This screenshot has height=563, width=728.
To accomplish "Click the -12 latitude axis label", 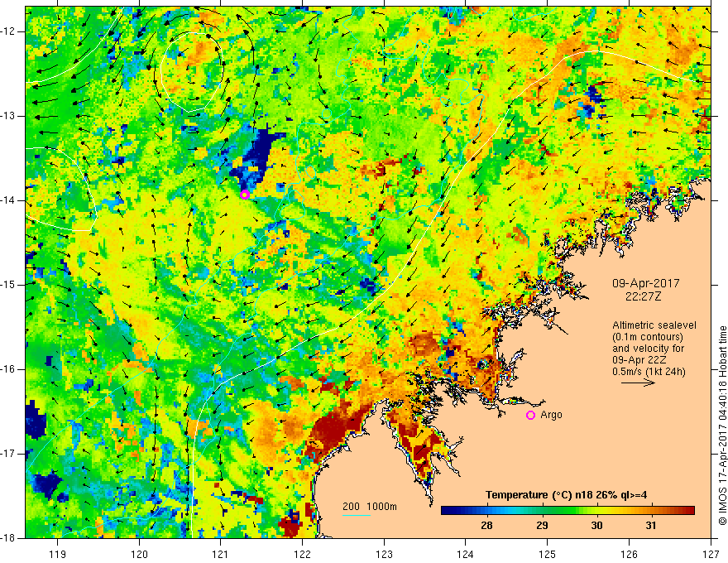I will point(9,31).
